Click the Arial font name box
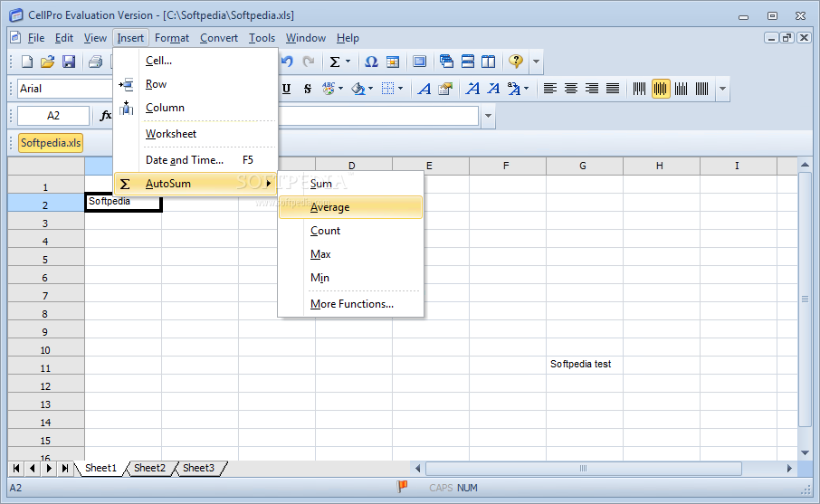820x504 pixels. coord(65,89)
